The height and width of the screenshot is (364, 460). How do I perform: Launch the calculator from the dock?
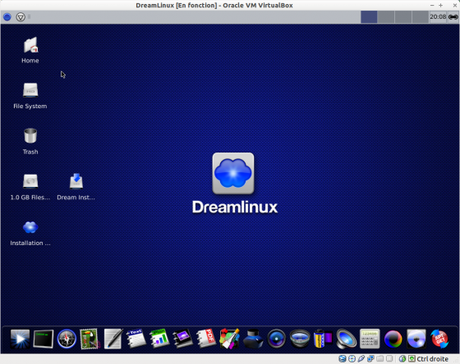point(370,339)
